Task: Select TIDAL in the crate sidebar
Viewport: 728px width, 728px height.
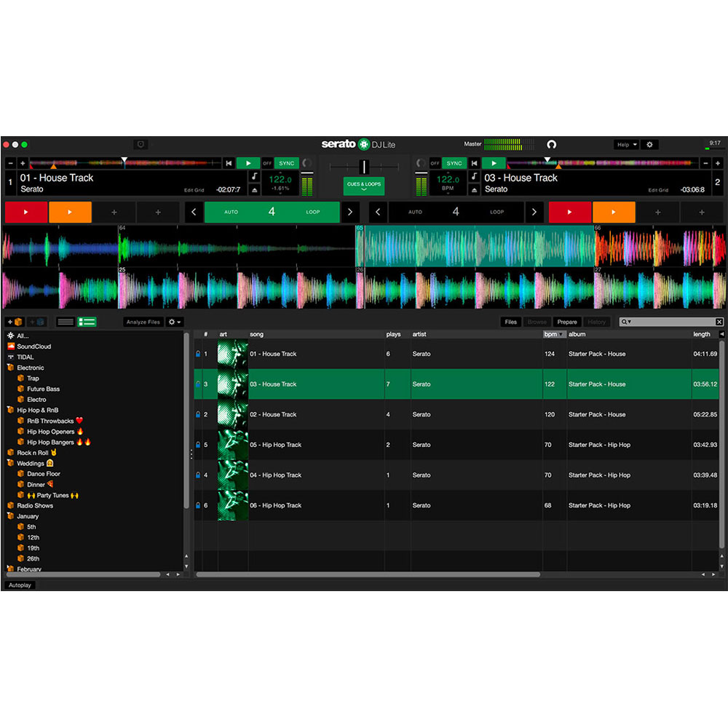Action: [x=25, y=357]
